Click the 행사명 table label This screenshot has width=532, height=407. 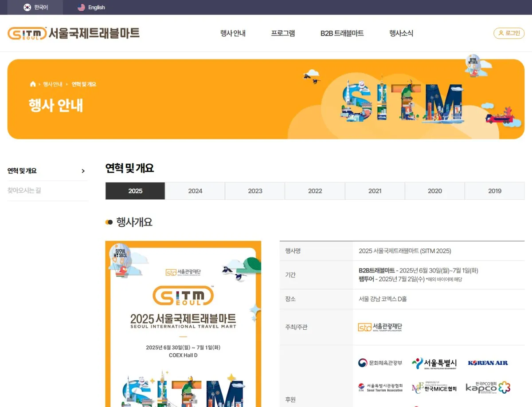coord(293,251)
